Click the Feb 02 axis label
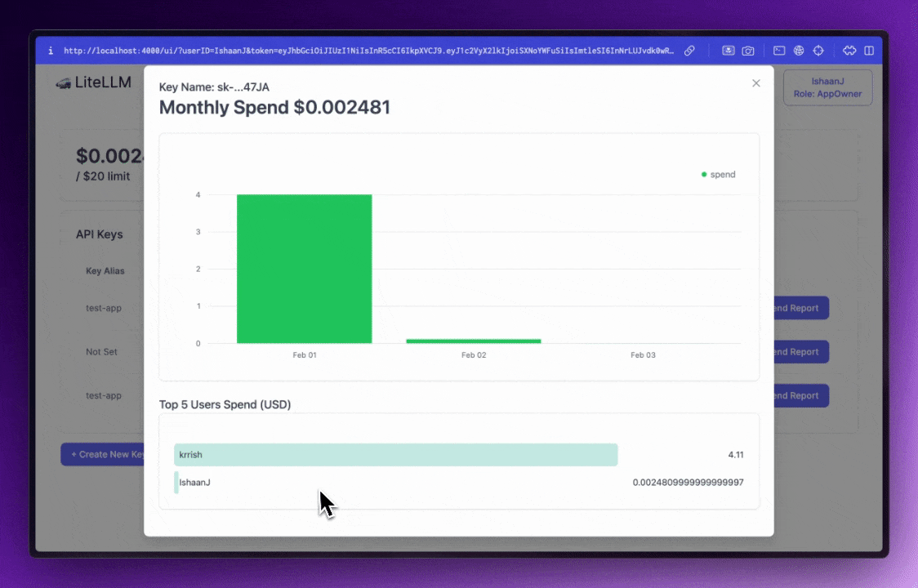Viewport: 918px width, 588px height. [x=474, y=355]
